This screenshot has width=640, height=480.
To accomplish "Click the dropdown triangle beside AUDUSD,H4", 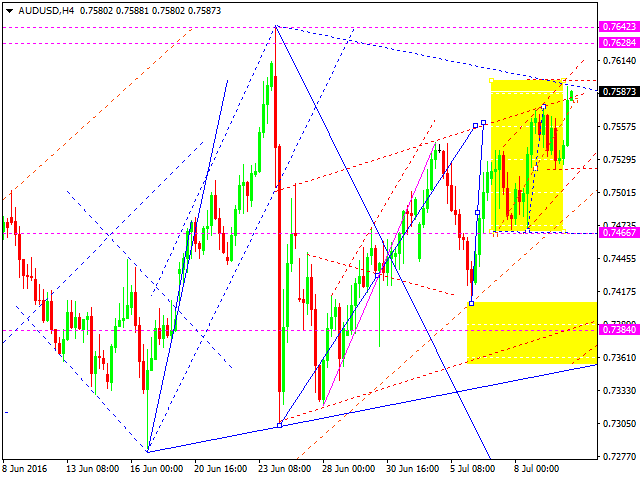I will tap(9, 11).
